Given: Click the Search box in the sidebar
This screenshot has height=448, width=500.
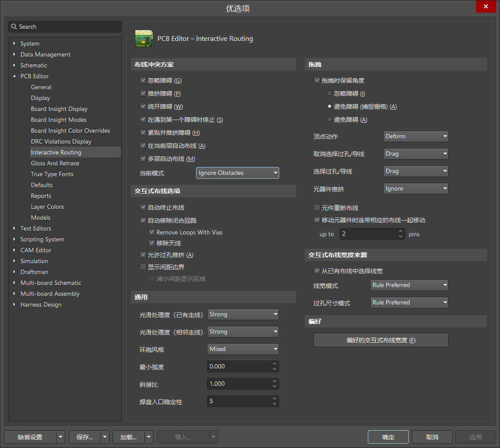Looking at the screenshot, I should coord(65,27).
